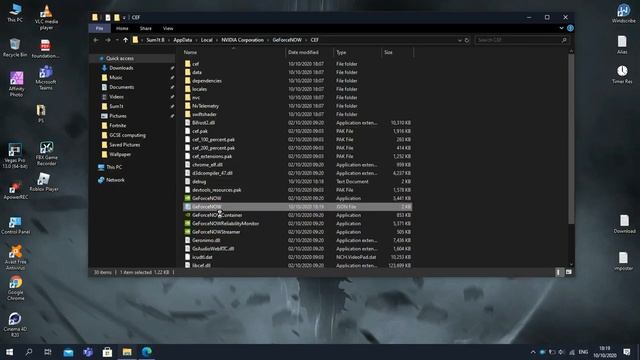Select the NvTelemetry folder
Image resolution: width=640 pixels, height=360 pixels.
pos(205,106)
